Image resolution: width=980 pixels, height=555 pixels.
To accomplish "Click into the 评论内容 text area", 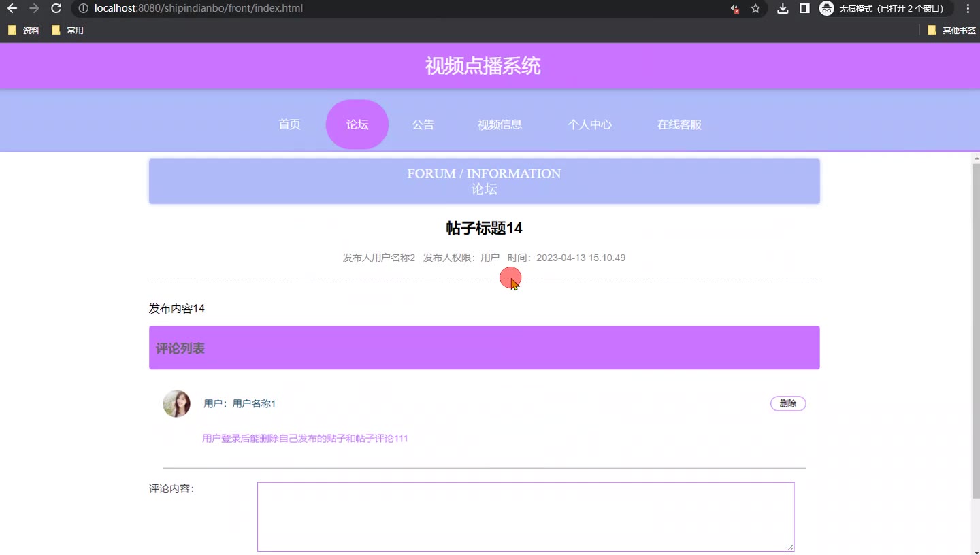I will tap(525, 517).
